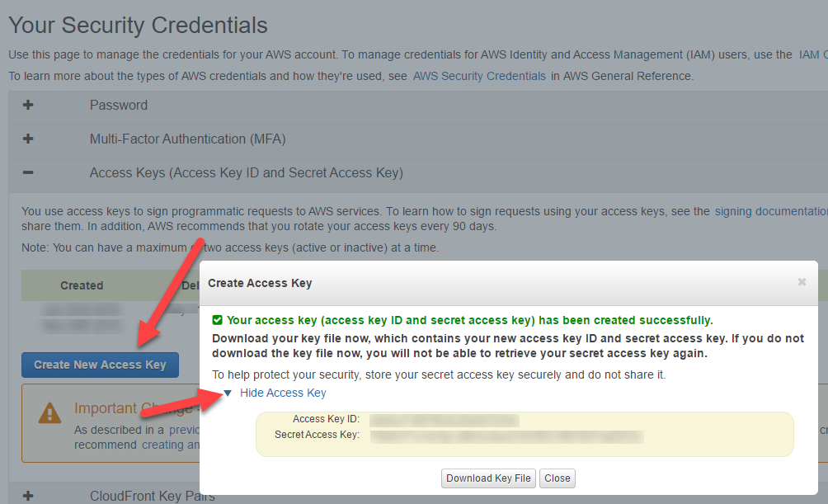Open the Password section header

coord(119,105)
